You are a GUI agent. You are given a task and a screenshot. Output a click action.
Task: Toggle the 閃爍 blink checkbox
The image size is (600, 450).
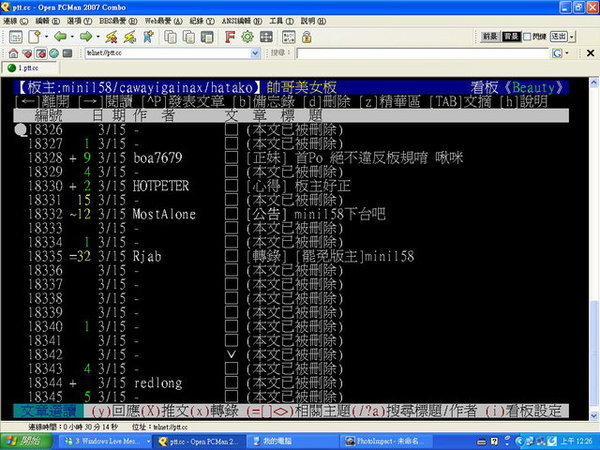point(527,37)
